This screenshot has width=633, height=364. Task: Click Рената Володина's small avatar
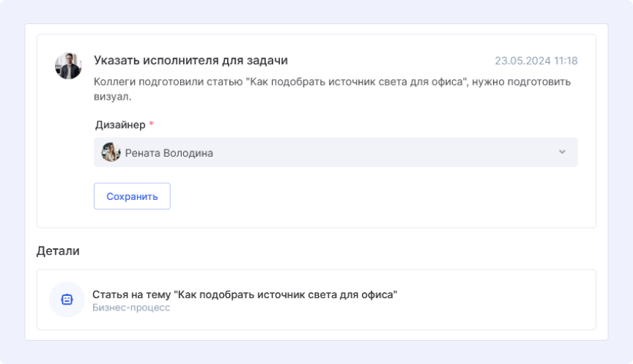[x=111, y=152]
